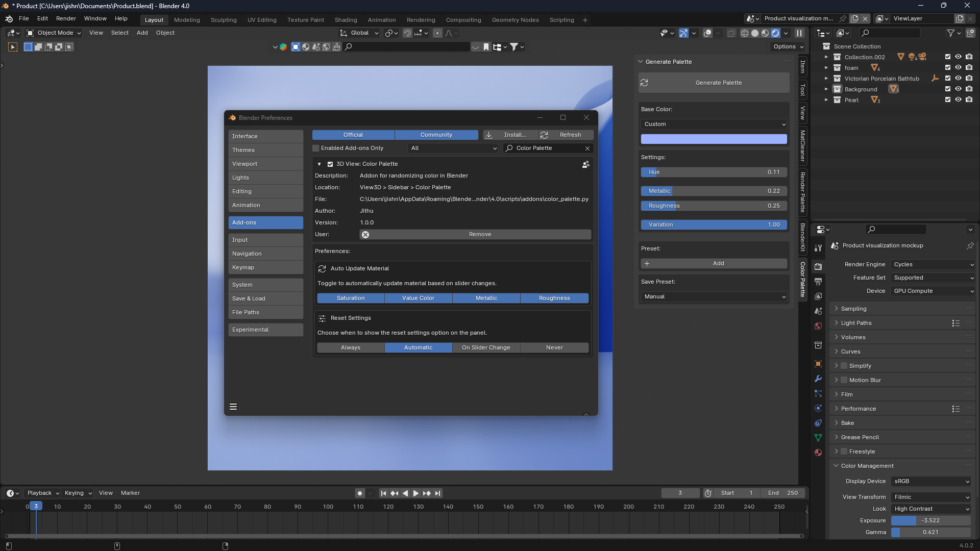Switch viewport to Rendered shading mode

pyautogui.click(x=775, y=33)
